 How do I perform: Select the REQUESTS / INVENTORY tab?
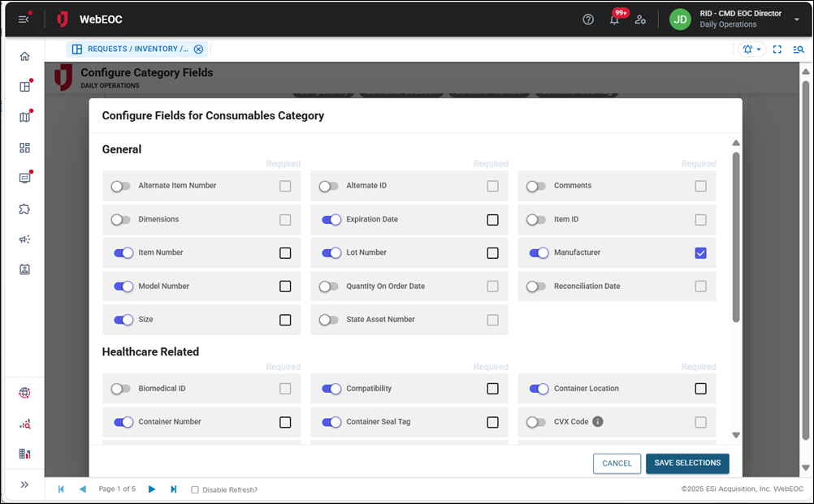tap(134, 49)
